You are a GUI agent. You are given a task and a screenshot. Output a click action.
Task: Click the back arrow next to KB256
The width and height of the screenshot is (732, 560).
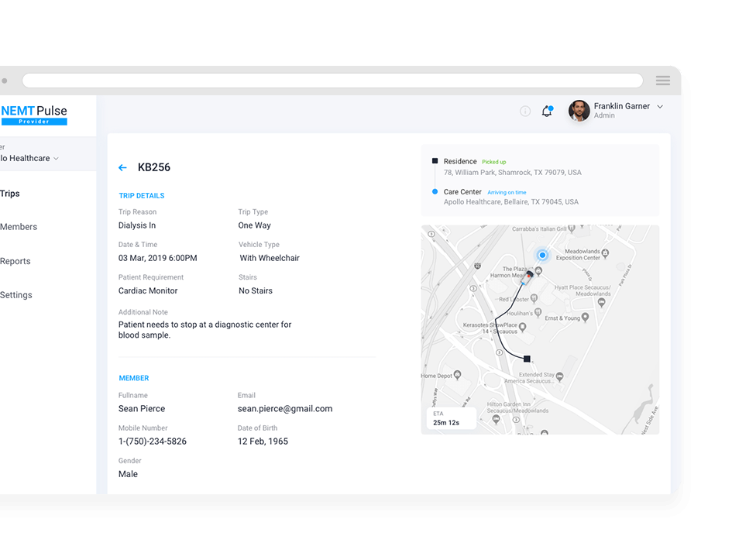(x=122, y=167)
